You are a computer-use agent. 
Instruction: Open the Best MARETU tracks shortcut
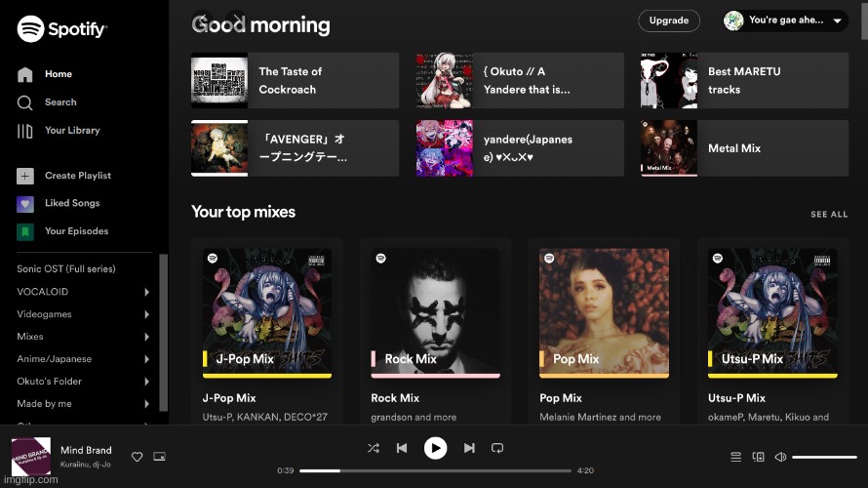[x=744, y=80]
